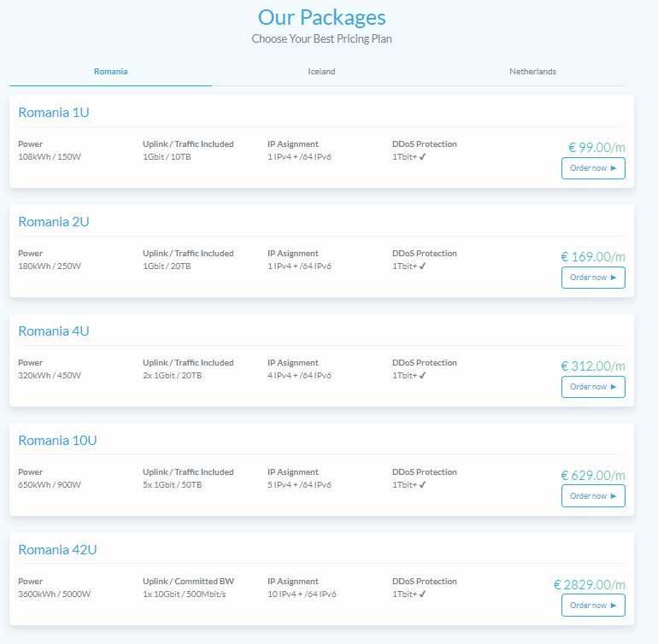This screenshot has width=658, height=644.
Task: Click Order now for Romania 2U
Action: (x=593, y=278)
